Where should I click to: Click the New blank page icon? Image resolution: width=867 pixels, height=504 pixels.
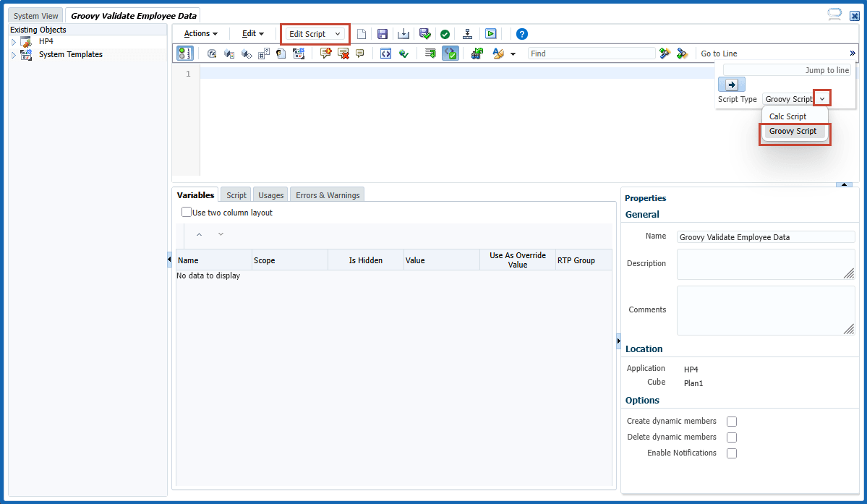tap(361, 34)
